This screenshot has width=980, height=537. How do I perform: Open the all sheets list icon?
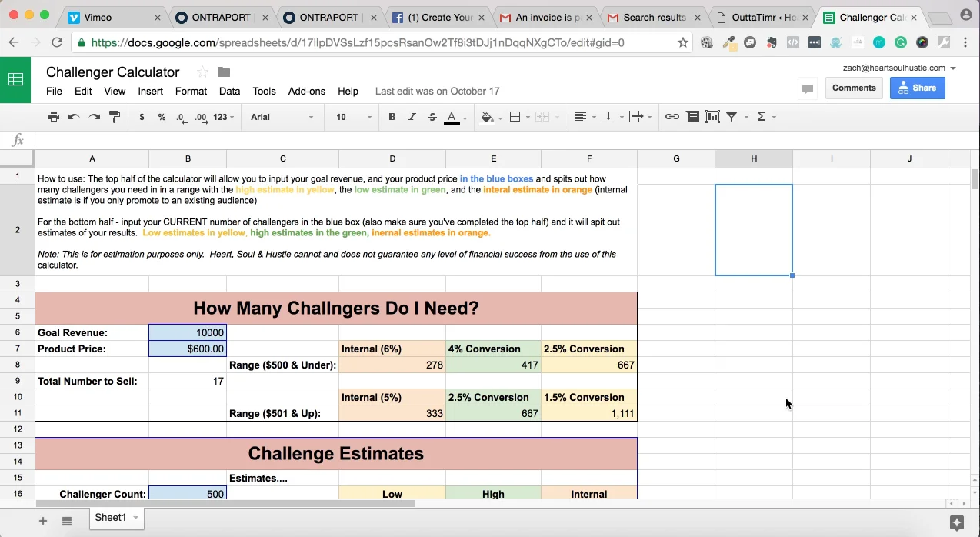(x=67, y=521)
